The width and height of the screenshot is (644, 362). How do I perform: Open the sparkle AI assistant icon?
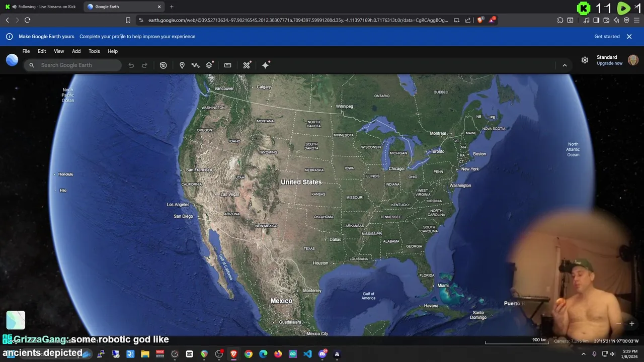pyautogui.click(x=266, y=65)
